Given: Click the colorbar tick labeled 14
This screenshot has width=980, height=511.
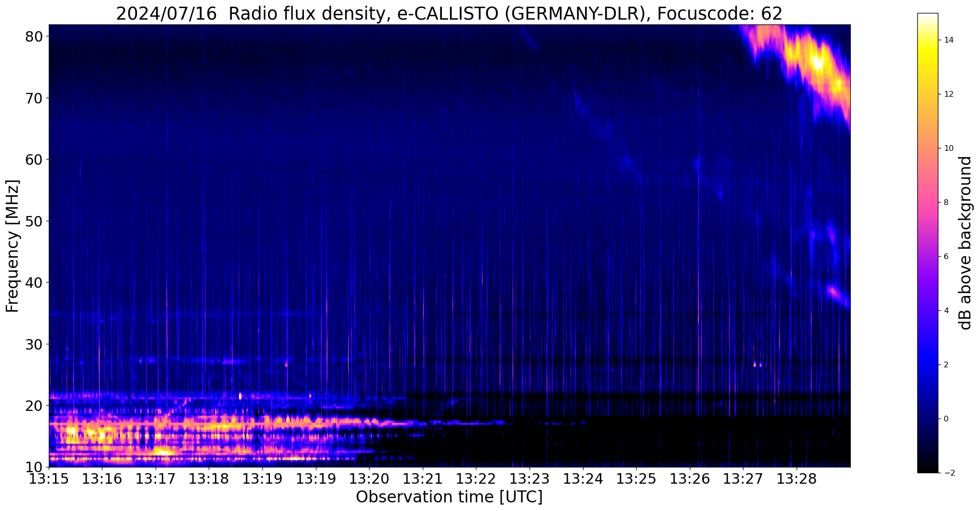Looking at the screenshot, I should [948, 40].
